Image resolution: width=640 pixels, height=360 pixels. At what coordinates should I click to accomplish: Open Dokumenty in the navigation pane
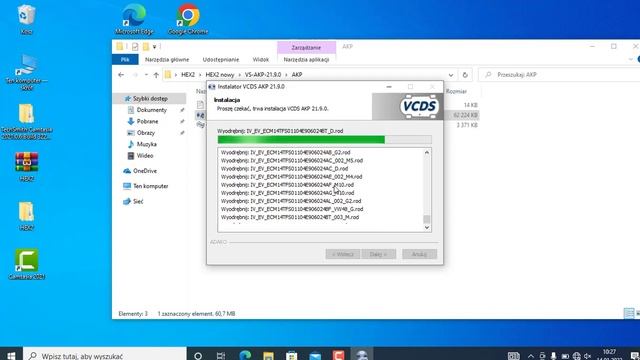pos(151,110)
